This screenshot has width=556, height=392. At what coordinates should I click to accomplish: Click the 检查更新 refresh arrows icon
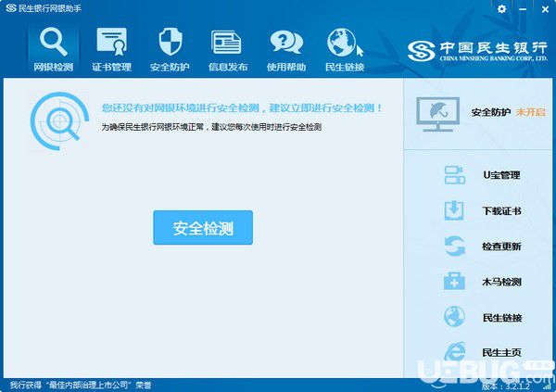click(455, 246)
